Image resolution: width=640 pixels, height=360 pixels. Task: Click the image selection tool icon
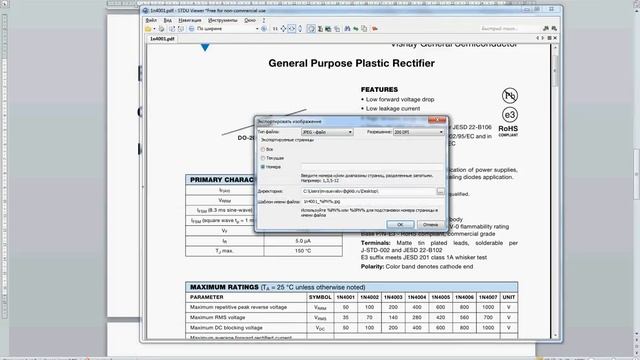coord(328,29)
